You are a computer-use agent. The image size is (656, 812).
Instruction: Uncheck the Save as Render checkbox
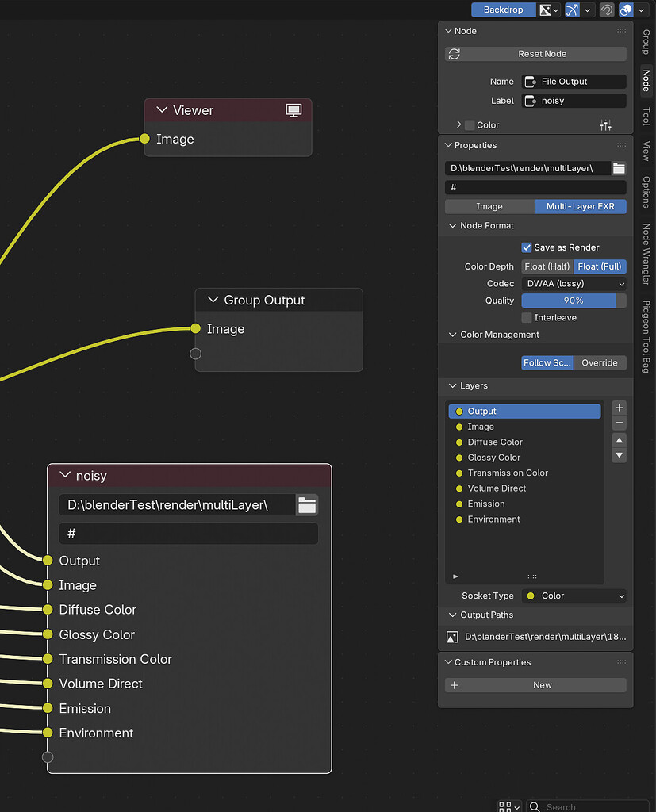[527, 247]
